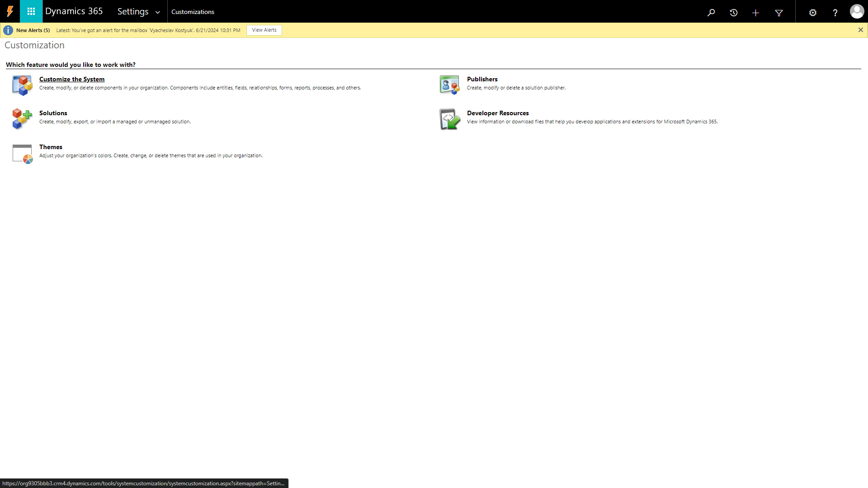This screenshot has width=868, height=488.
Task: Click the managed or unmanaged solution description
Action: pyautogui.click(x=115, y=122)
